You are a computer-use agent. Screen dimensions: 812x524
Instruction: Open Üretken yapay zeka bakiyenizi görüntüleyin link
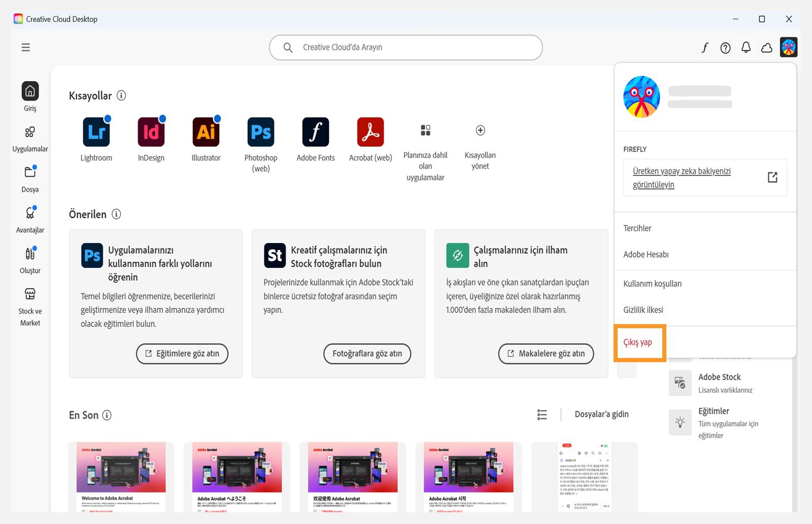coord(682,178)
